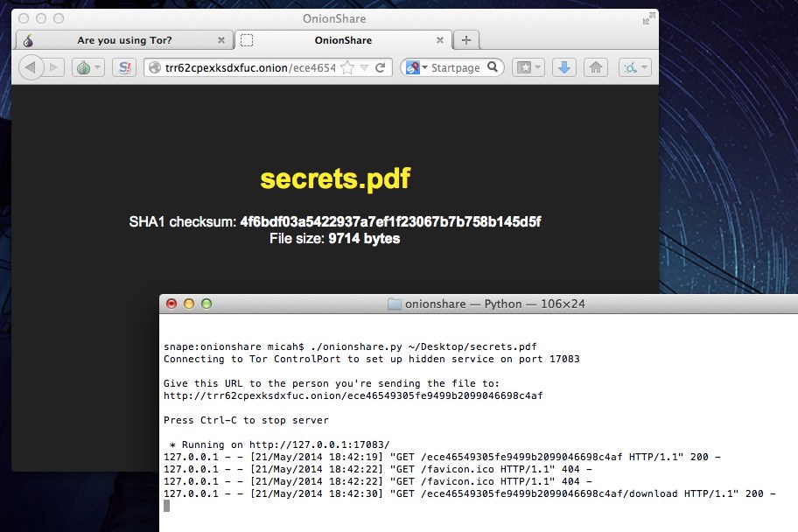Enter fullscreen with the browser's expand arrows

click(648, 19)
